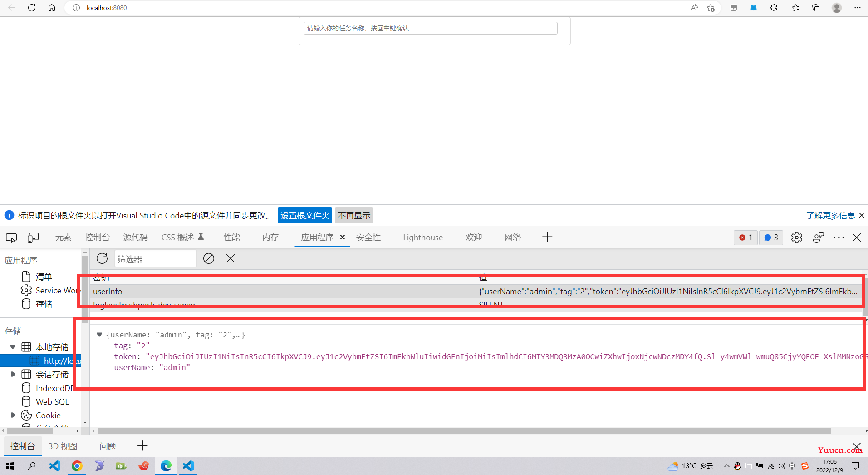The height and width of the screenshot is (475, 868).
Task: Click the blue message count badge
Action: coord(771,237)
